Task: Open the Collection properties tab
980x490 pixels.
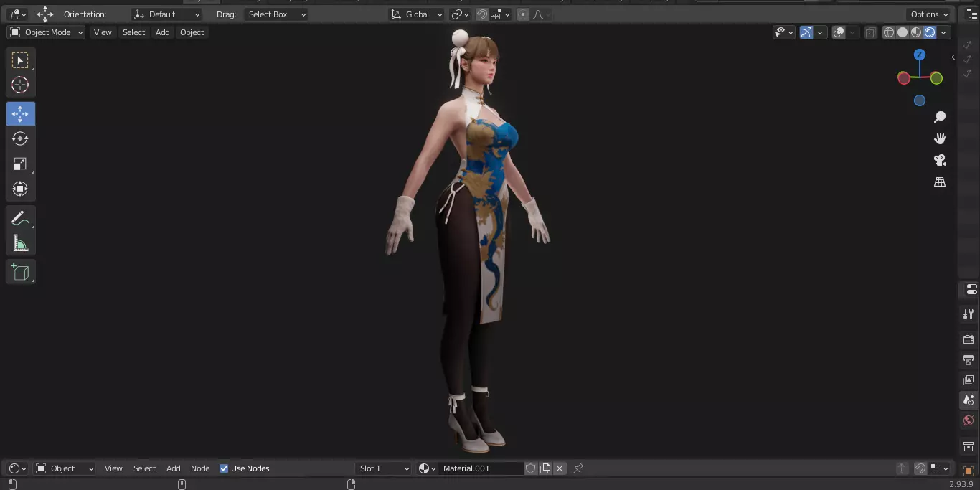Action: pyautogui.click(x=969, y=446)
